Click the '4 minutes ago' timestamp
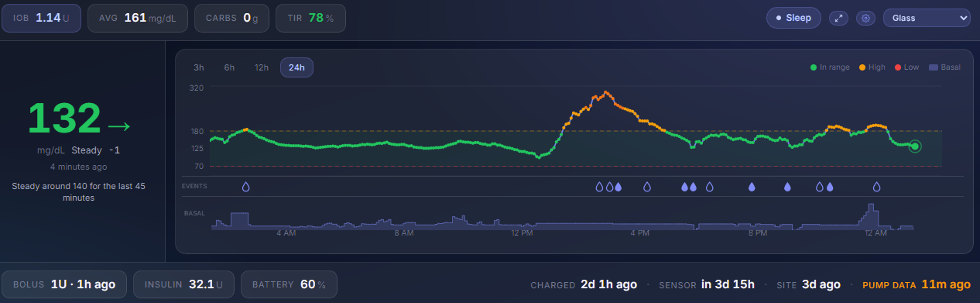The width and height of the screenshot is (980, 303). 79,167
